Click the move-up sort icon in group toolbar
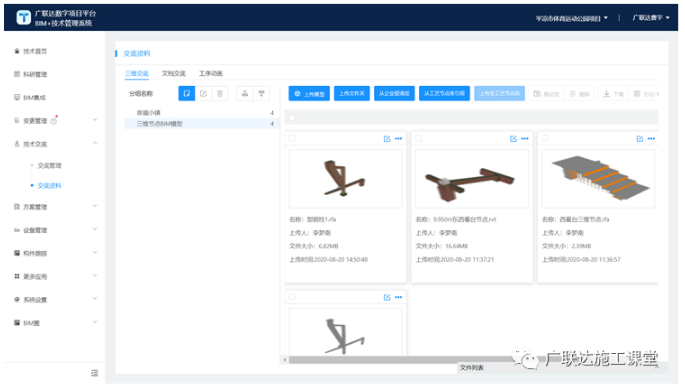Viewport: 685px width, 390px height. [245, 93]
